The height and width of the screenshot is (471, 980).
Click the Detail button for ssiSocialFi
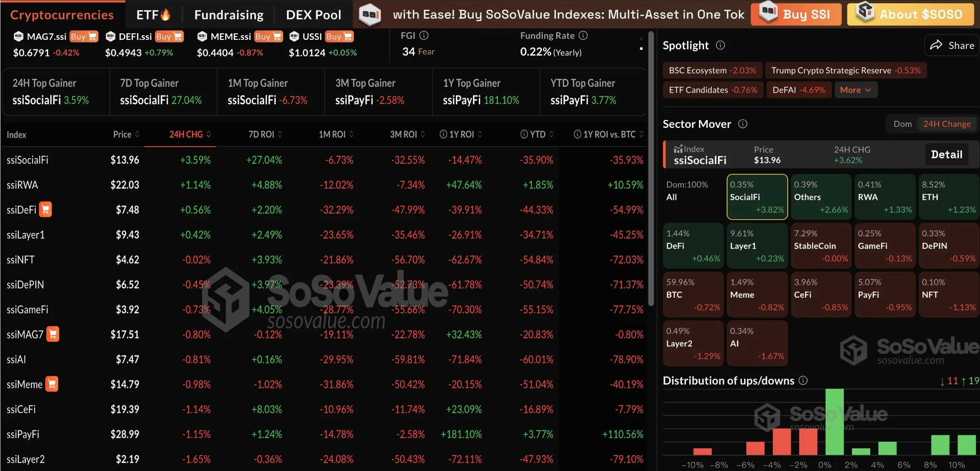tap(946, 155)
